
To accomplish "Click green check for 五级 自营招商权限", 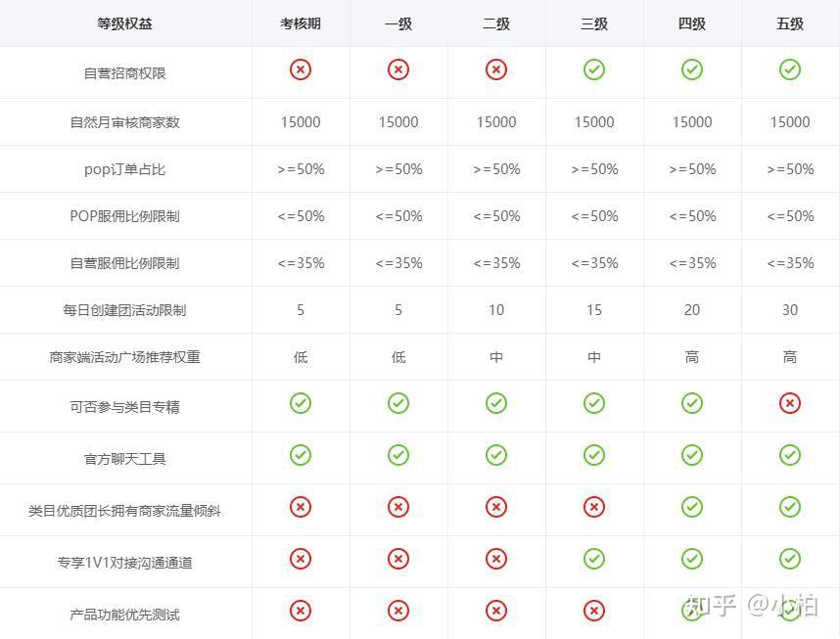I will point(790,69).
